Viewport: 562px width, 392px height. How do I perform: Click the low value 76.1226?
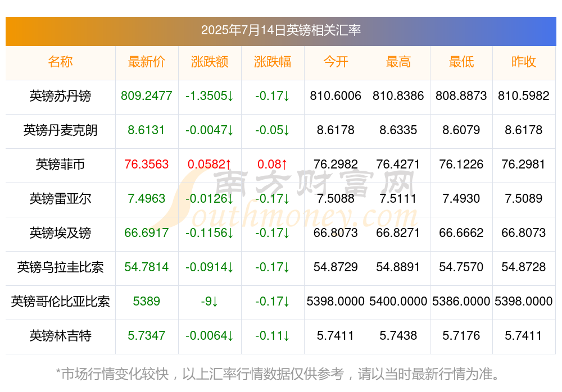coord(461,164)
